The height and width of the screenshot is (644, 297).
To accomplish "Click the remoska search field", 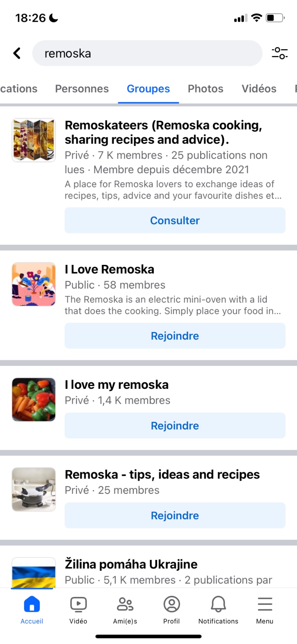I will (x=147, y=53).
